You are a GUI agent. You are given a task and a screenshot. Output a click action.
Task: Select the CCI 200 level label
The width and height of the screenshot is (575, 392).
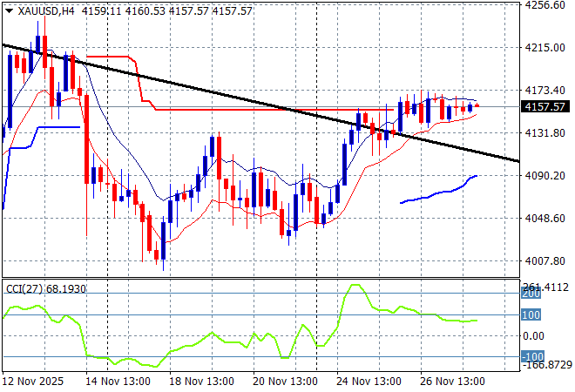(x=531, y=294)
